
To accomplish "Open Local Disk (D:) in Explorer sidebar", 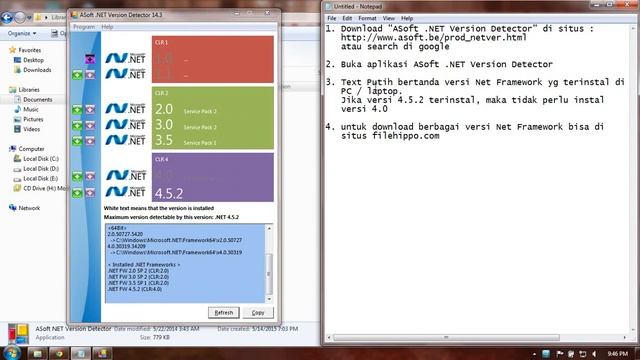I will click(x=41, y=169).
